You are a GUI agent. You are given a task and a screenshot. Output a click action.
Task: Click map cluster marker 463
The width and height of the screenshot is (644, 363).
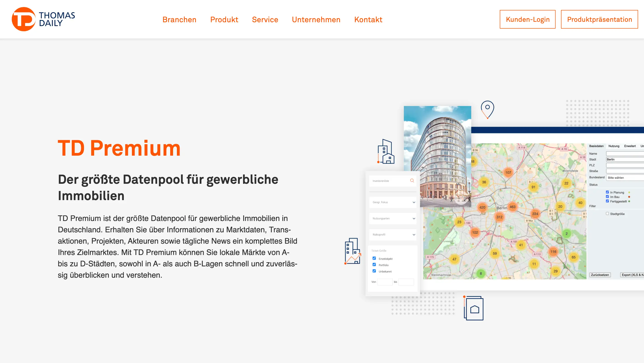pos(512,207)
